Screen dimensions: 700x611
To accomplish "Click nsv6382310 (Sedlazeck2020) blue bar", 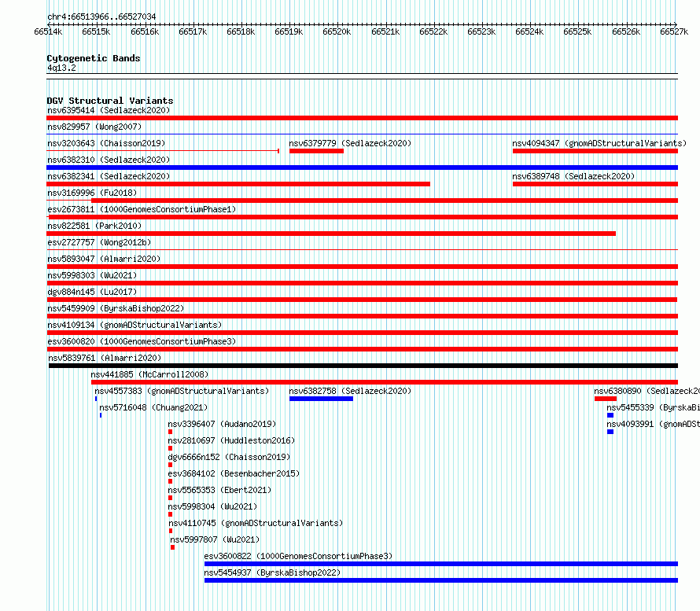I will [362, 167].
